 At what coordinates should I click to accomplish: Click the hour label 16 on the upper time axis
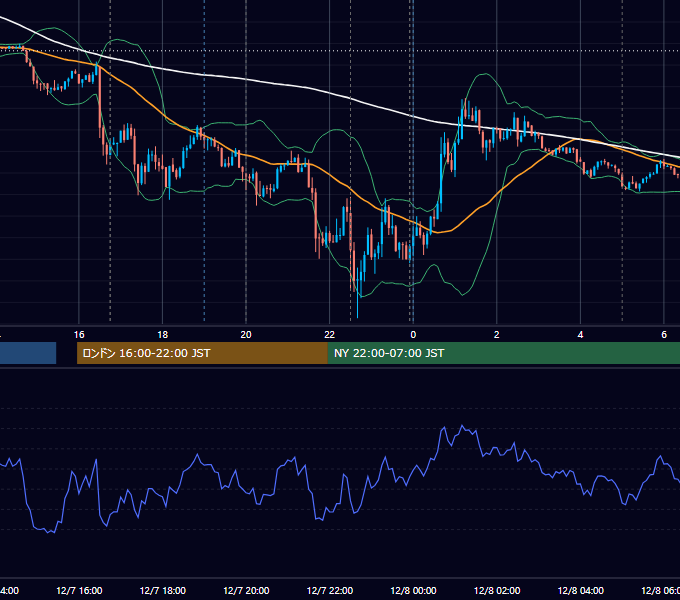79,334
